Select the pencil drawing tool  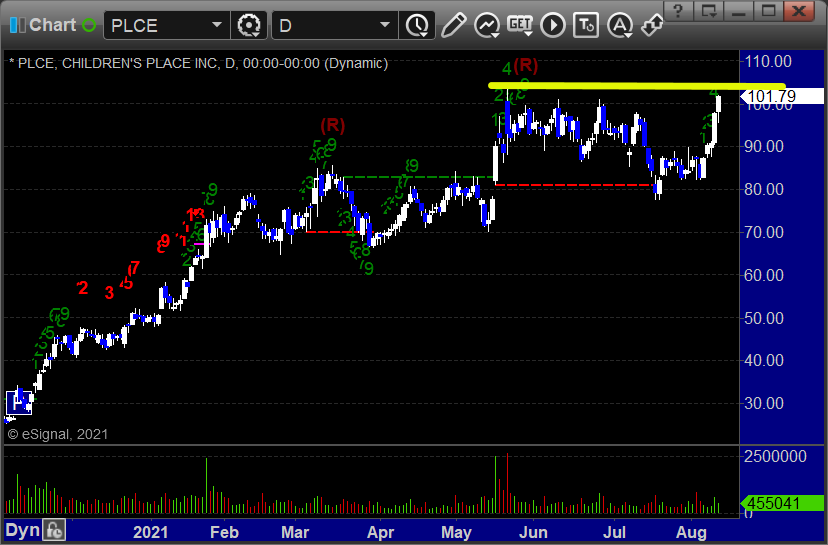(x=453, y=25)
